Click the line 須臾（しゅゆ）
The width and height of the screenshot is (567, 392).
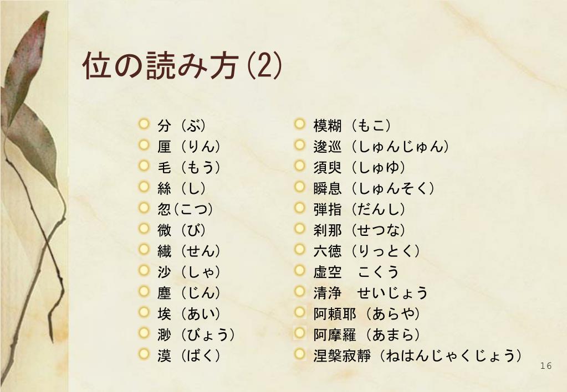click(360, 168)
